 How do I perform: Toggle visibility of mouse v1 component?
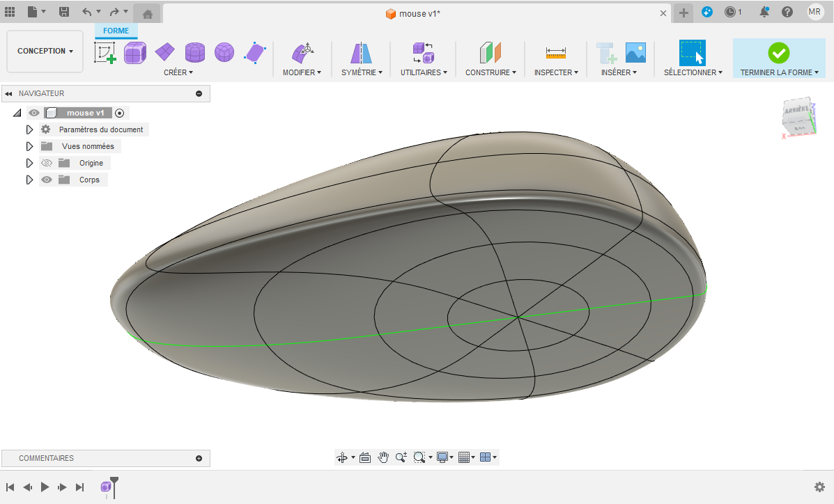click(33, 112)
